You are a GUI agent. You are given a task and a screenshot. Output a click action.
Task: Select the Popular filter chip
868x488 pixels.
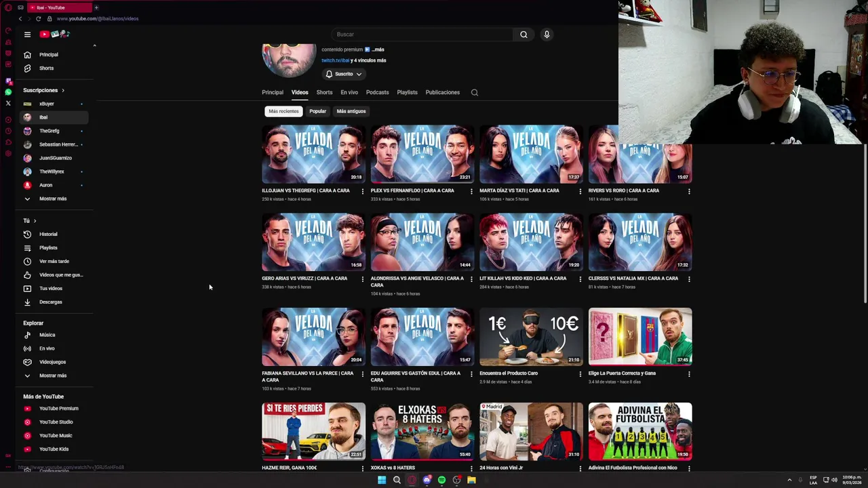tap(317, 111)
